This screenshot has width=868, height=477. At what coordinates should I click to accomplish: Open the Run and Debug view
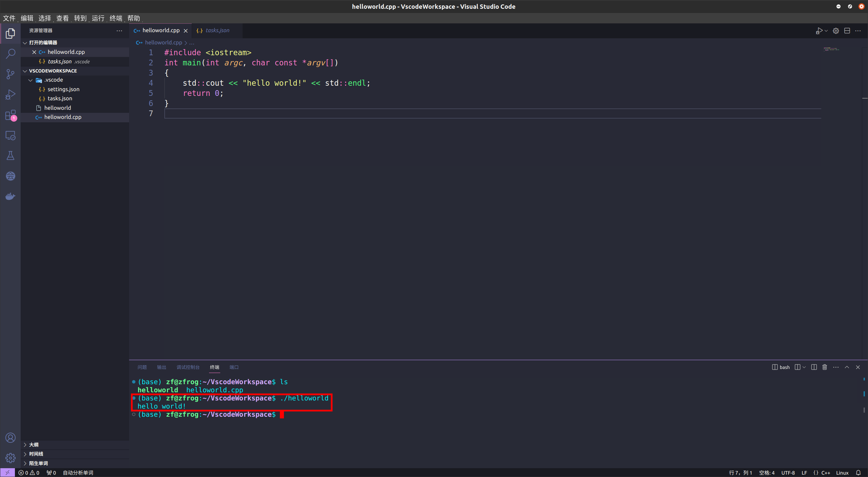pyautogui.click(x=11, y=94)
